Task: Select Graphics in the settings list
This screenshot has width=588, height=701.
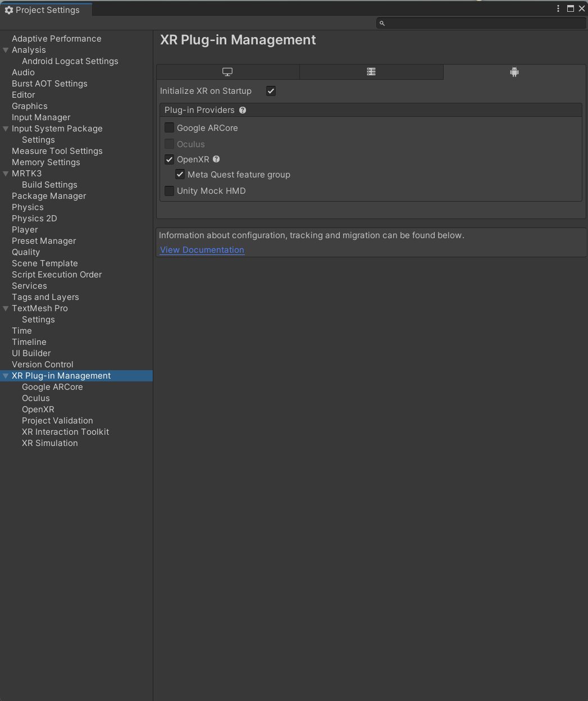Action: point(30,106)
